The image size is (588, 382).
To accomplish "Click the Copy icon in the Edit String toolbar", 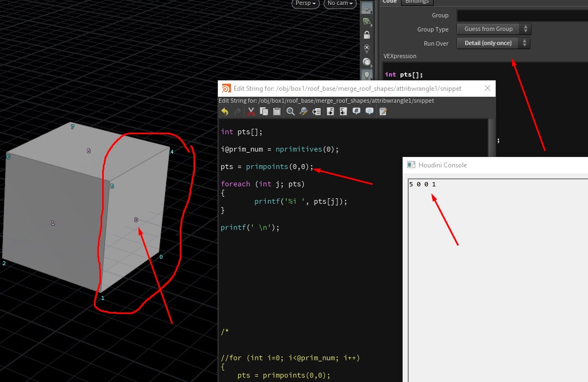I will (x=264, y=111).
